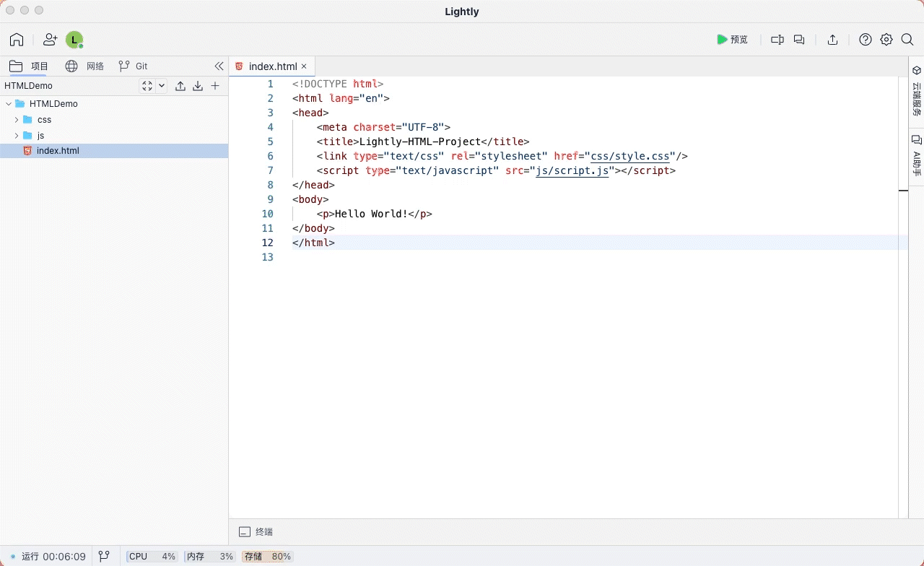Click the upload file icon in project panel

tap(180, 86)
